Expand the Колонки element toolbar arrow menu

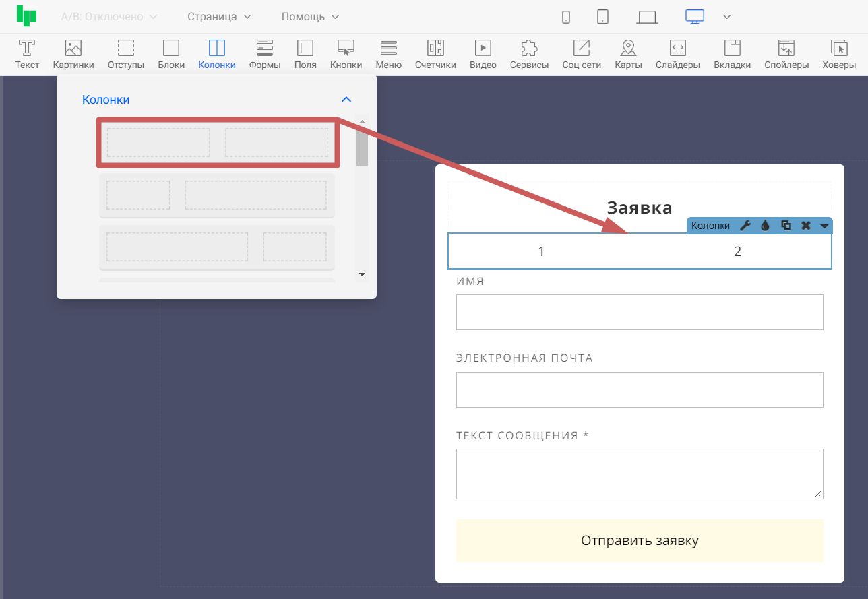point(824,226)
